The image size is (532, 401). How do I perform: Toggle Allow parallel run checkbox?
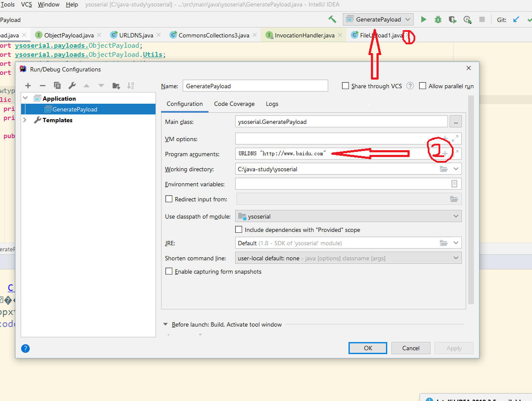pyautogui.click(x=423, y=86)
